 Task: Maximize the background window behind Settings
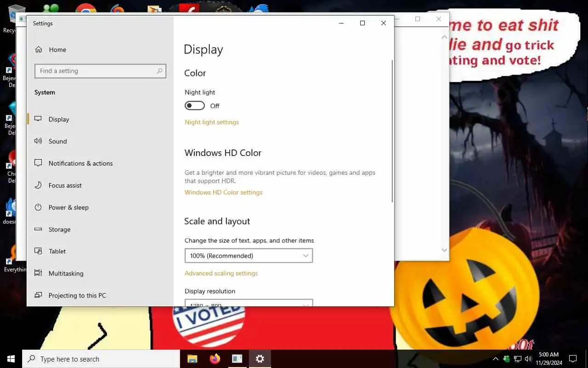[418, 19]
